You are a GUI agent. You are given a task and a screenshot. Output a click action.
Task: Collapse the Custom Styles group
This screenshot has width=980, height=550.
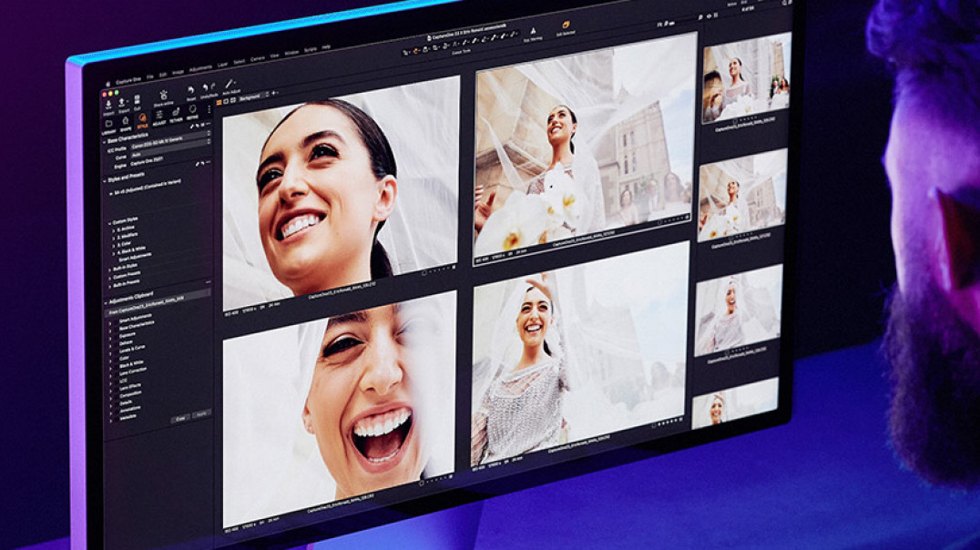109,223
